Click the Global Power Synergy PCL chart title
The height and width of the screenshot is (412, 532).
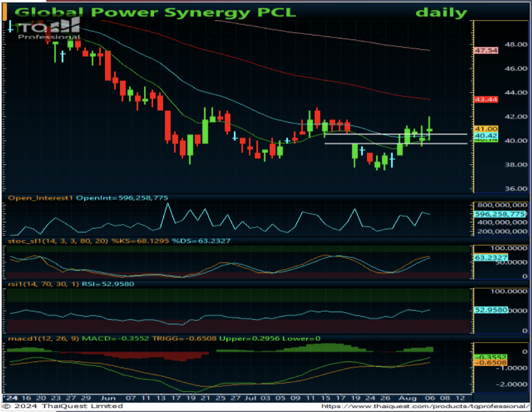point(155,13)
